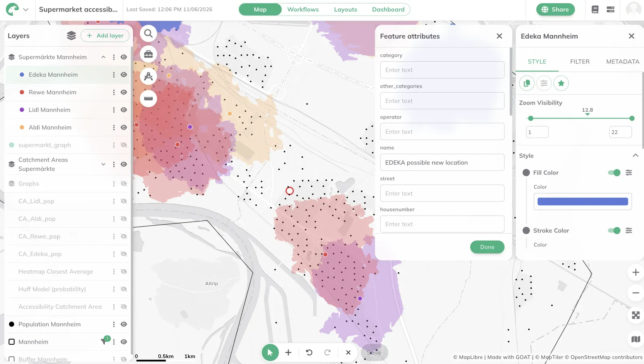The width and height of the screenshot is (644, 364).
Task: Click the category text field
Action: tap(442, 70)
